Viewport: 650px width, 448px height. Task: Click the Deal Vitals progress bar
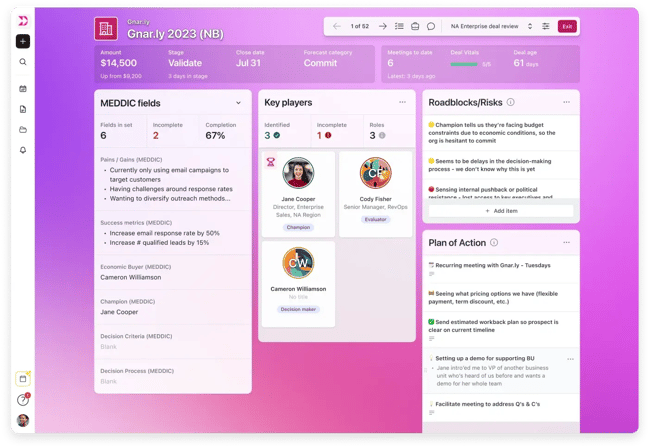click(465, 64)
